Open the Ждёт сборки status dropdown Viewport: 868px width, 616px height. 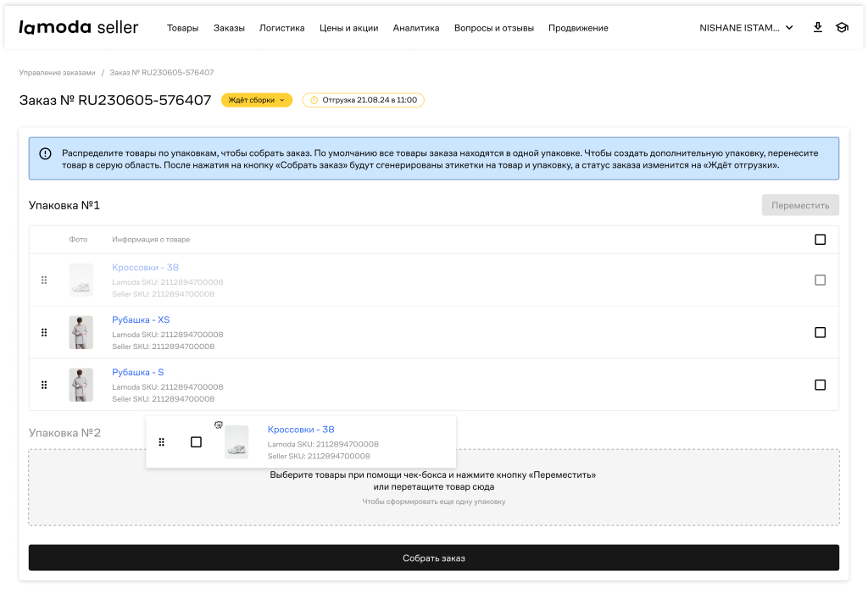click(256, 100)
